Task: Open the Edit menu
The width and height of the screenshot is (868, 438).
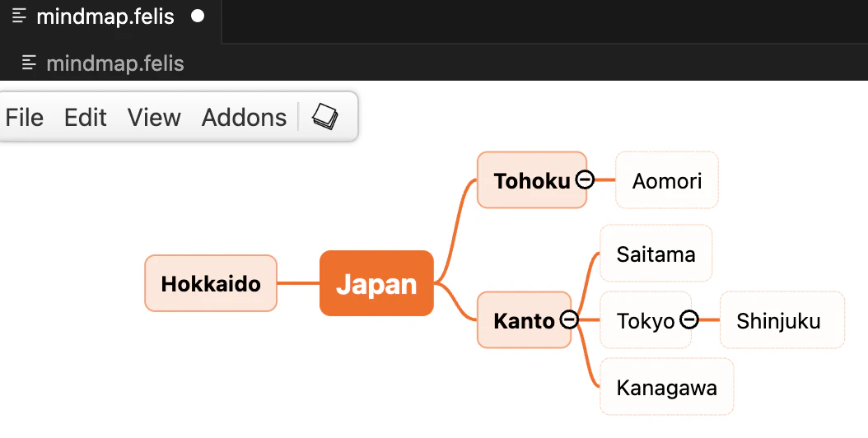Action: (86, 118)
